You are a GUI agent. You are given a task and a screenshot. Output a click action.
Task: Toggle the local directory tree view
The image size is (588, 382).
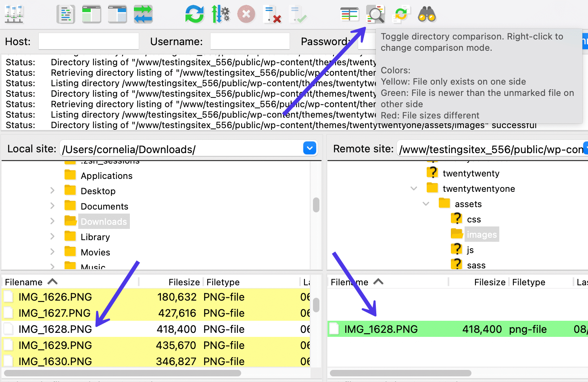click(x=92, y=15)
